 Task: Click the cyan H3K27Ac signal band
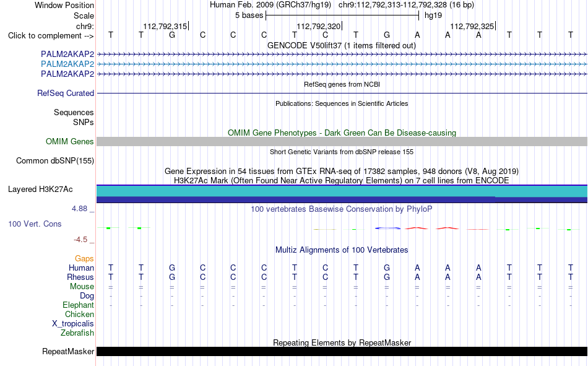point(342,191)
